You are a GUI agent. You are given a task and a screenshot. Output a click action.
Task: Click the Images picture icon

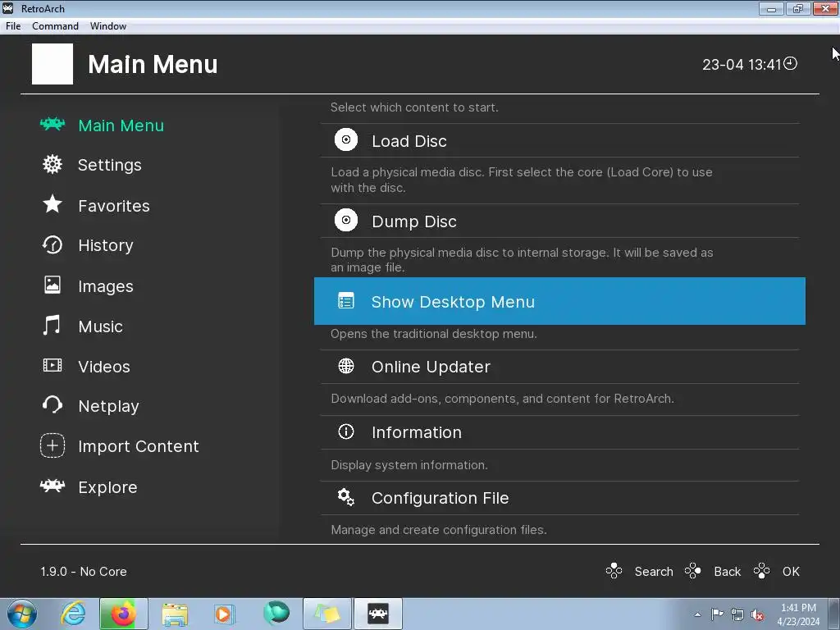[x=52, y=285]
